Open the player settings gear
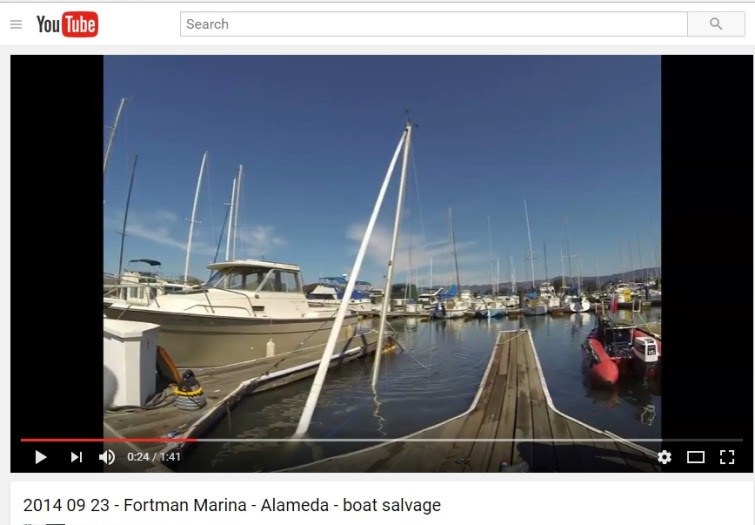This screenshot has height=525, width=755. (664, 457)
